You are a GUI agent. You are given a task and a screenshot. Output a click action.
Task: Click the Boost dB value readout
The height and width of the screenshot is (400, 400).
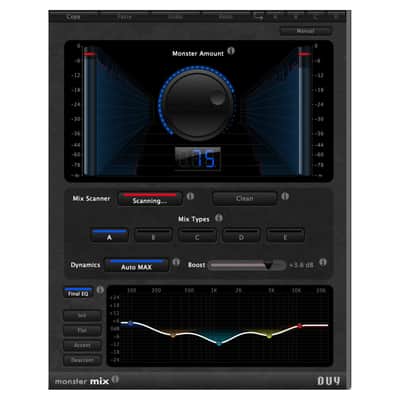(x=301, y=265)
